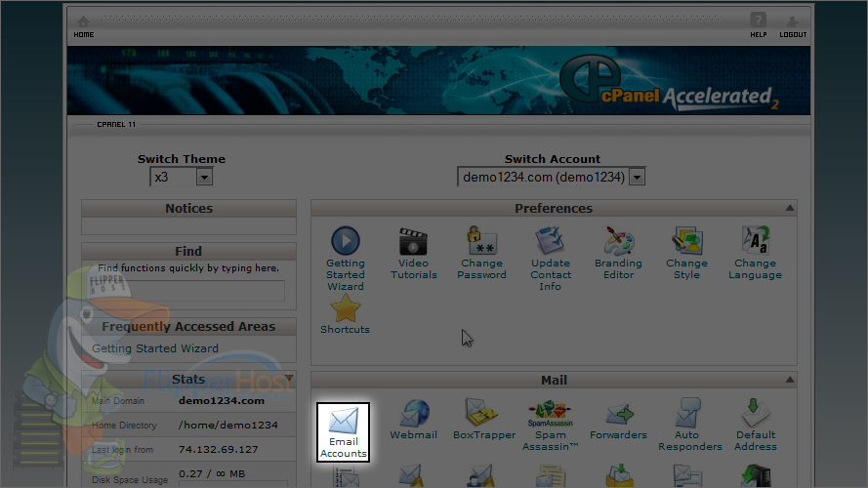This screenshot has height=488, width=868.
Task: Collapse the Stats panel arrow
Action: (288, 379)
